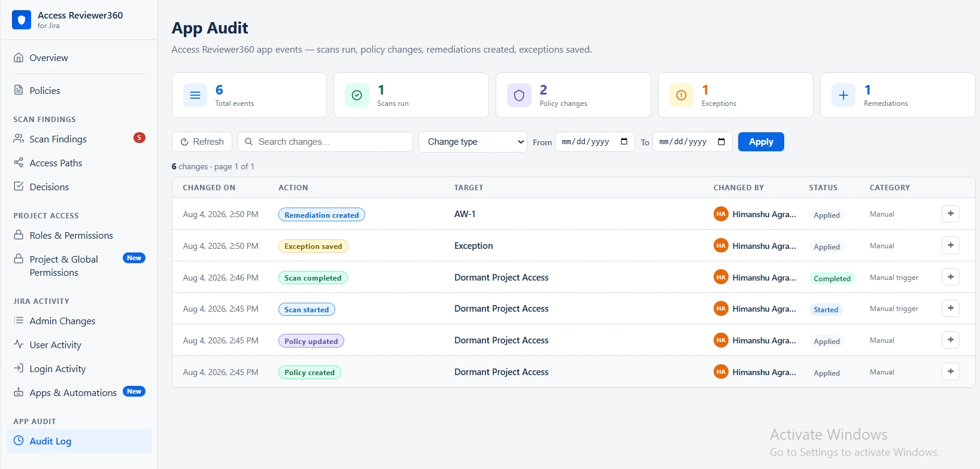Click the Total events list icon
The height and width of the screenshot is (469, 980).
[x=195, y=95]
